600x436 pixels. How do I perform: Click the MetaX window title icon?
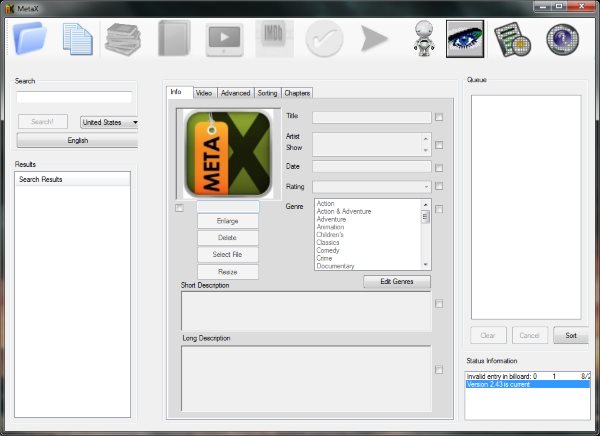(x=10, y=8)
